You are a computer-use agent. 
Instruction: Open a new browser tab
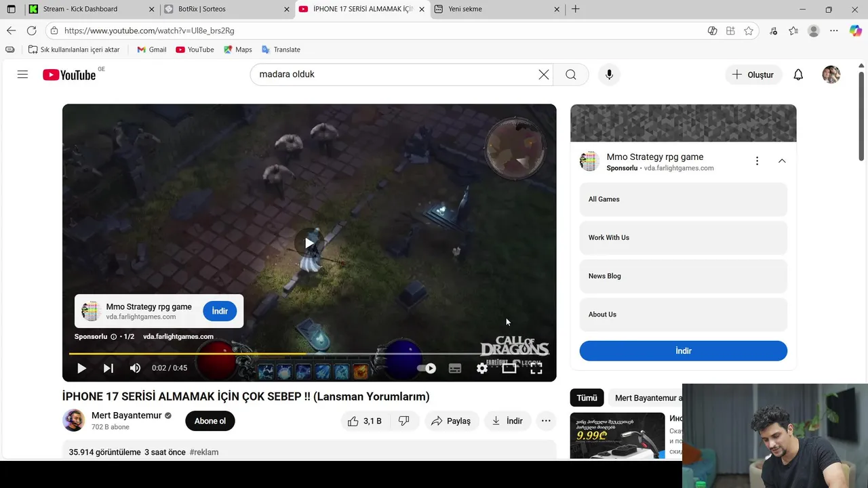(576, 9)
